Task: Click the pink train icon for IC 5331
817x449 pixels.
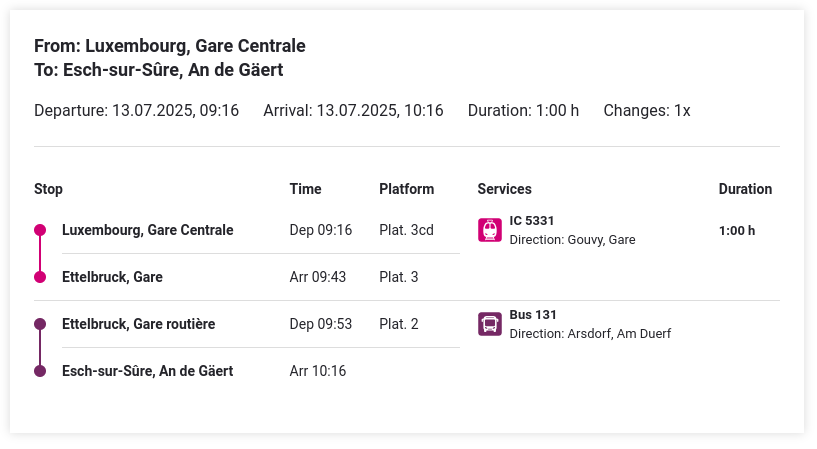Action: (490, 230)
